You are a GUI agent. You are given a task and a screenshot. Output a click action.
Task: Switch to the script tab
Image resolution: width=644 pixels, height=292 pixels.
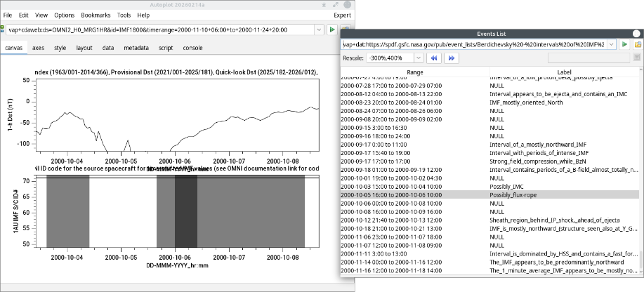(x=166, y=48)
